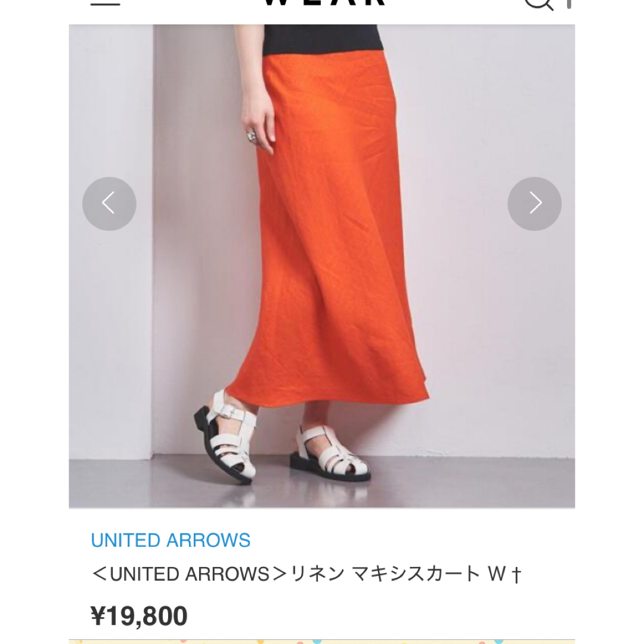
Task: Advance to next product photo arrow
Action: pyautogui.click(x=534, y=204)
